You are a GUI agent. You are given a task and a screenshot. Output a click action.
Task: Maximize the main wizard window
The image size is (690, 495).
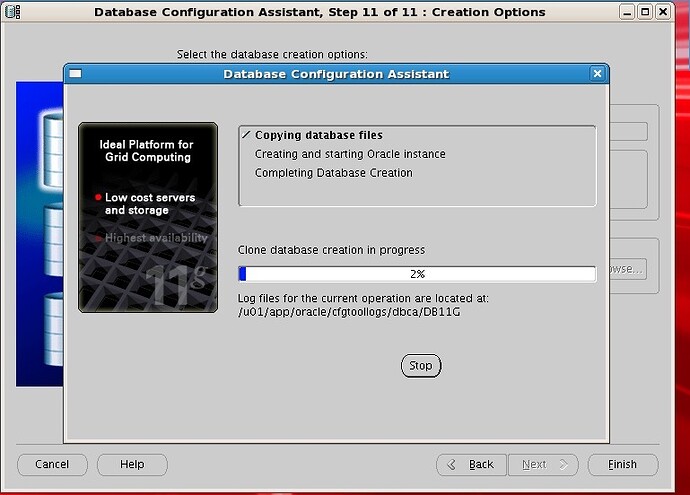tap(645, 12)
